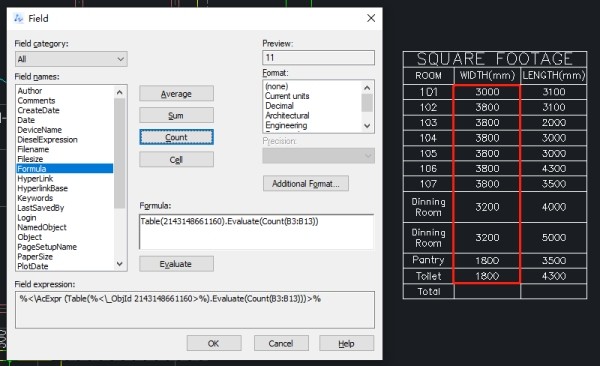Viewport: 600px width, 366px height.
Task: Select Date in Field names list
Action: [26, 120]
